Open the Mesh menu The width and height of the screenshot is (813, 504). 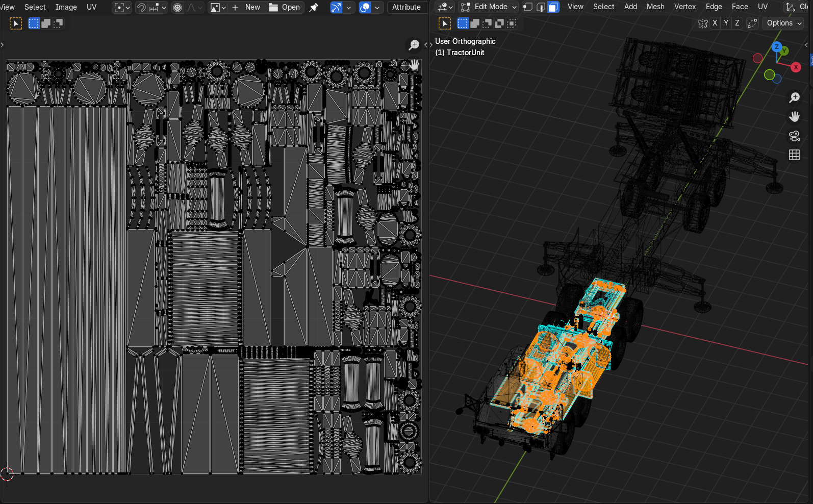pyautogui.click(x=655, y=7)
